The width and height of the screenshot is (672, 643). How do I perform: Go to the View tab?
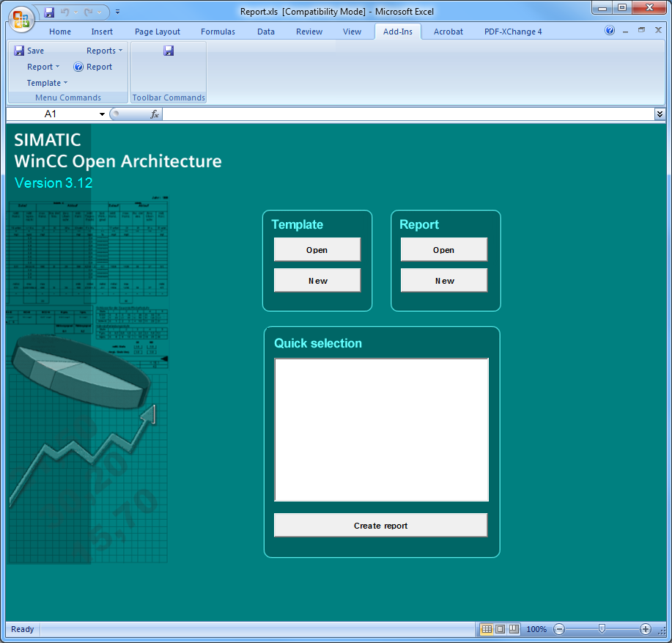[x=352, y=32]
